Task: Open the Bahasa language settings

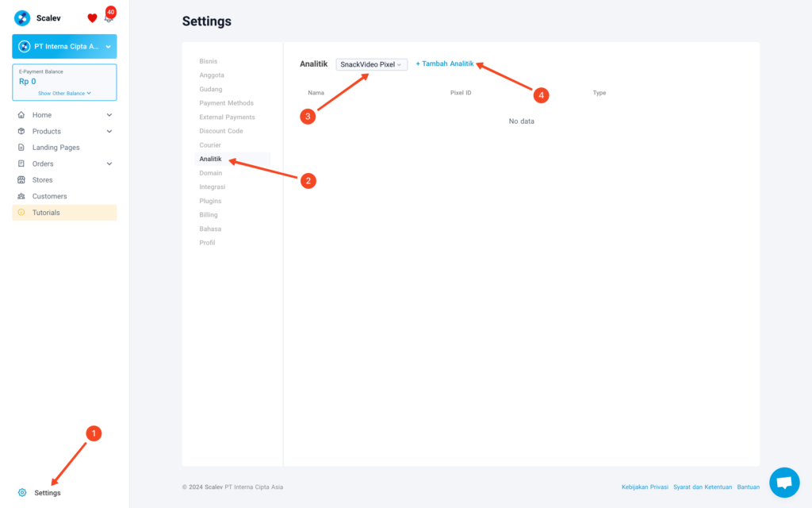Action: pos(210,229)
